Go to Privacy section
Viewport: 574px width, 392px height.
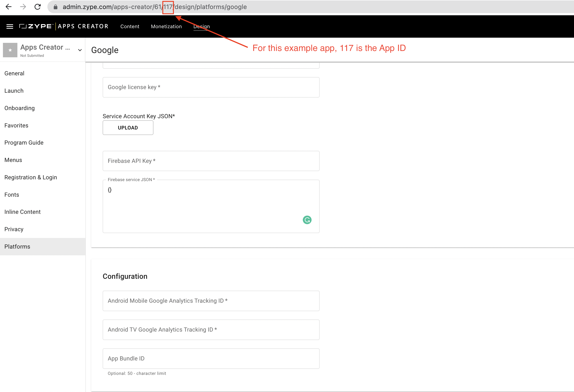(x=43, y=229)
